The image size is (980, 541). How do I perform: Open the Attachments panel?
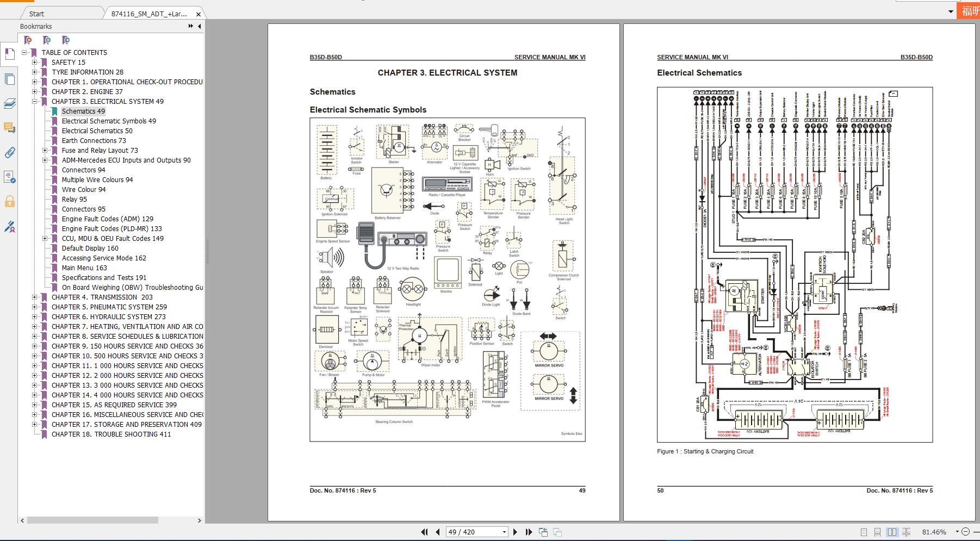pos(10,153)
